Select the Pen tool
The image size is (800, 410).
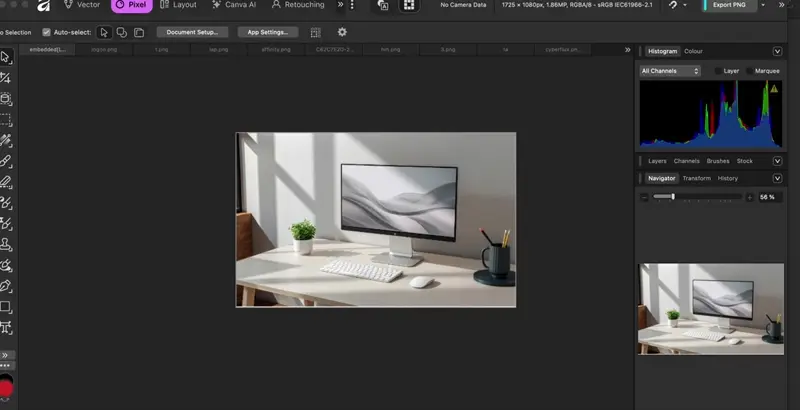5,286
